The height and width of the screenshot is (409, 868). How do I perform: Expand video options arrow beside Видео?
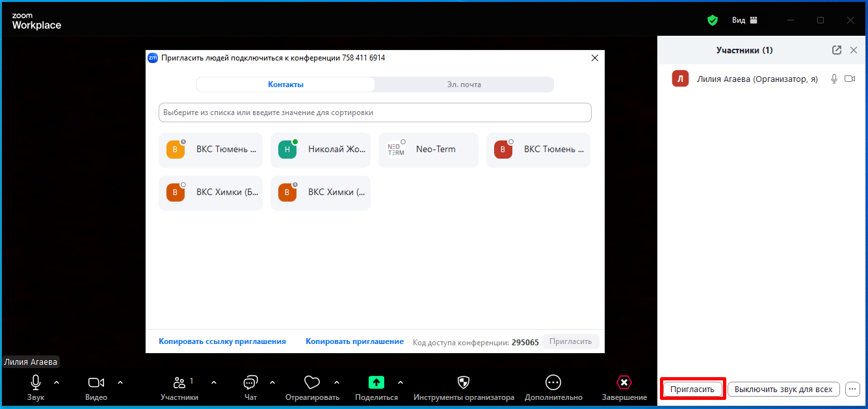tap(120, 382)
